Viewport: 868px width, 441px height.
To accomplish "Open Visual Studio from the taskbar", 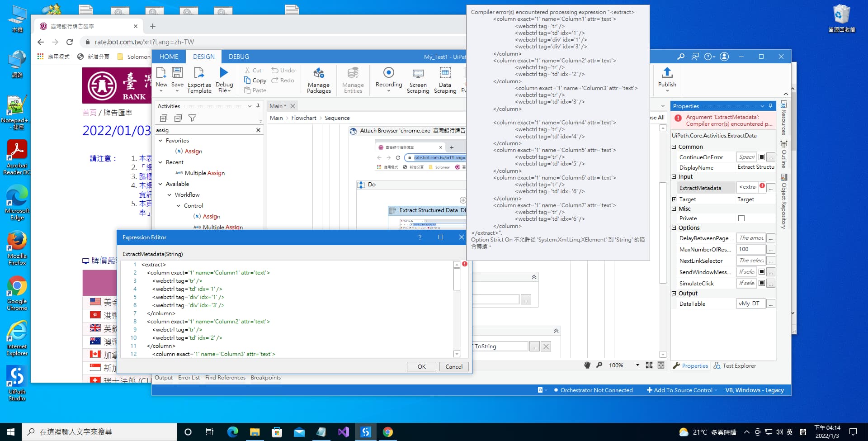I will [x=344, y=432].
